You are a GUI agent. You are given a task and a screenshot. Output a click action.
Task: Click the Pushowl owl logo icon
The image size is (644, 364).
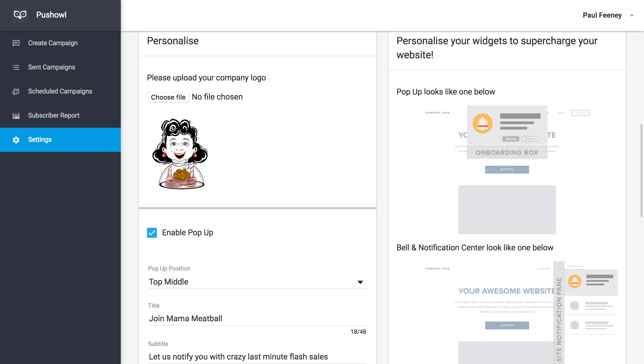click(20, 15)
